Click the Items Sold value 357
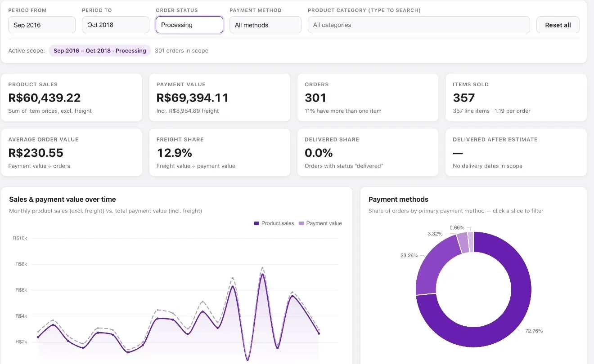594x364 pixels. tap(464, 98)
